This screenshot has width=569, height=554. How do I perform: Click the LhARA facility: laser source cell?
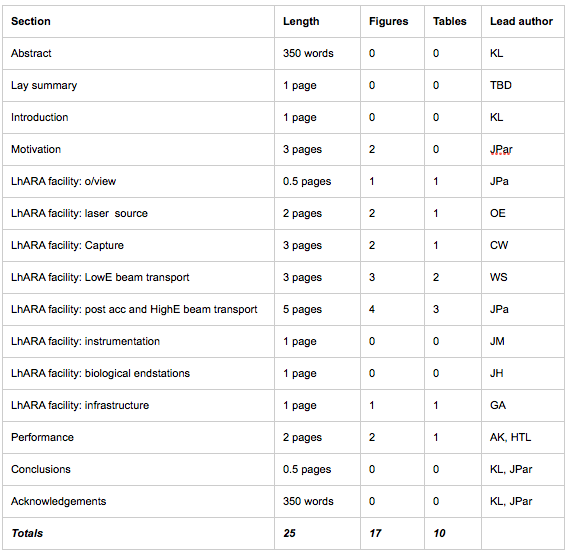coord(138,213)
